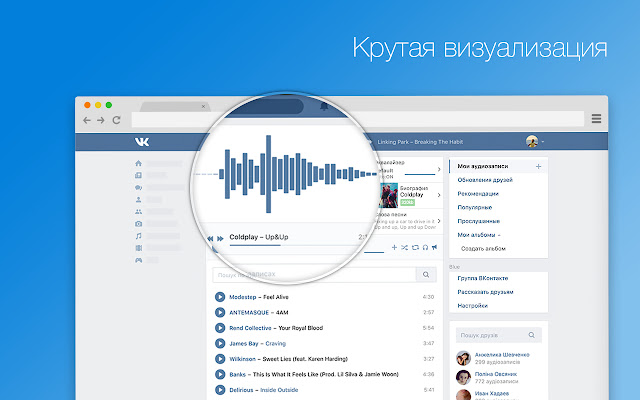The width and height of the screenshot is (640, 400).
Task: Click the VK logo in the header
Action: [x=143, y=142]
